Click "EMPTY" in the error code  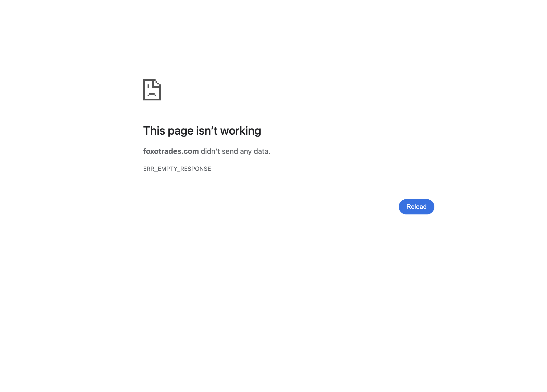pos(167,169)
